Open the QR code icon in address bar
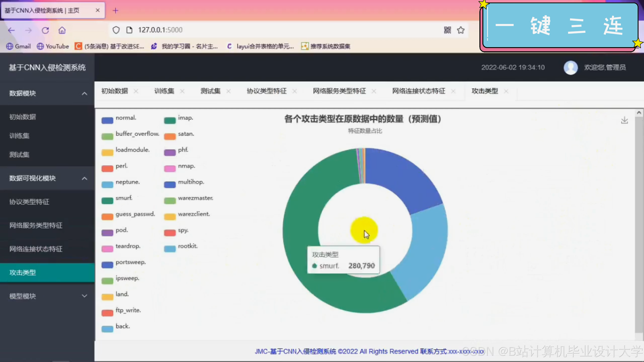 pos(447,30)
